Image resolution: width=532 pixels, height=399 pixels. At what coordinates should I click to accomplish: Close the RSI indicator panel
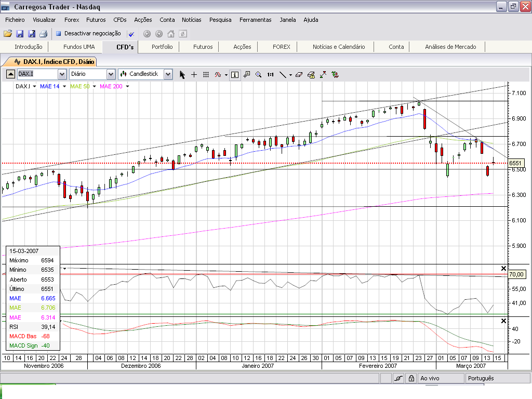coord(503,269)
